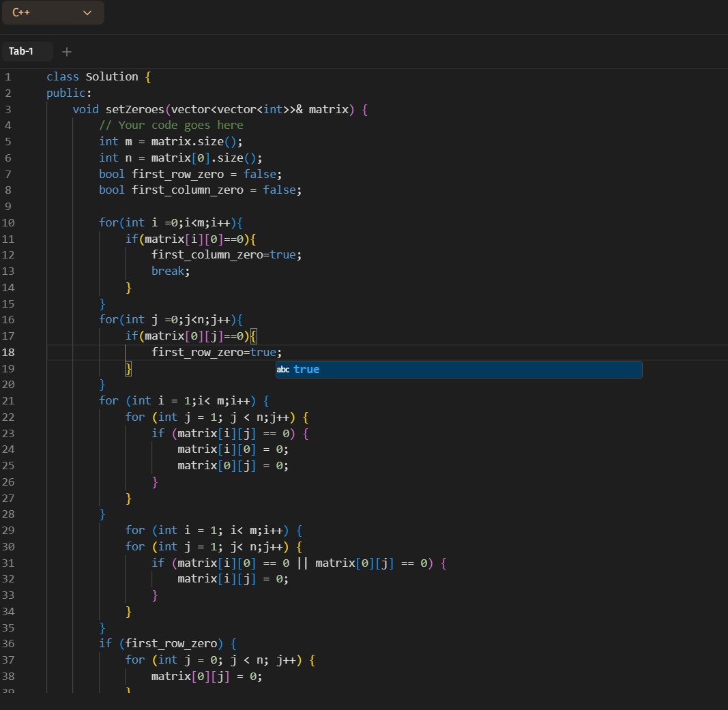Click line number 29 in the gutter

[x=8, y=531]
